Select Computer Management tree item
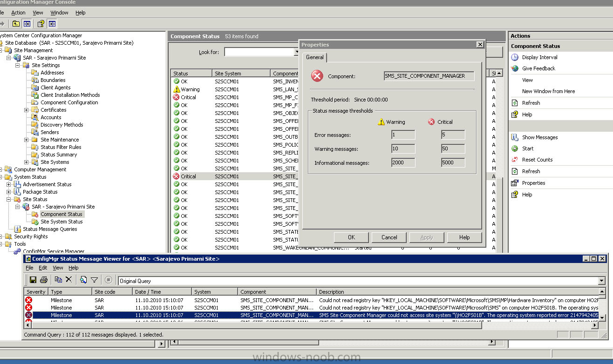613x364 pixels. point(40,169)
